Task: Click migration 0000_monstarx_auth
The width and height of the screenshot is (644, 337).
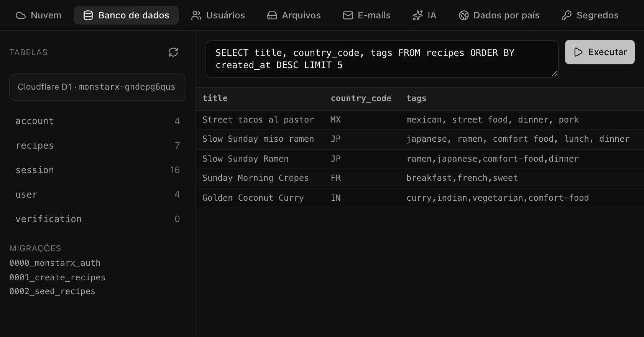Action: (x=55, y=263)
